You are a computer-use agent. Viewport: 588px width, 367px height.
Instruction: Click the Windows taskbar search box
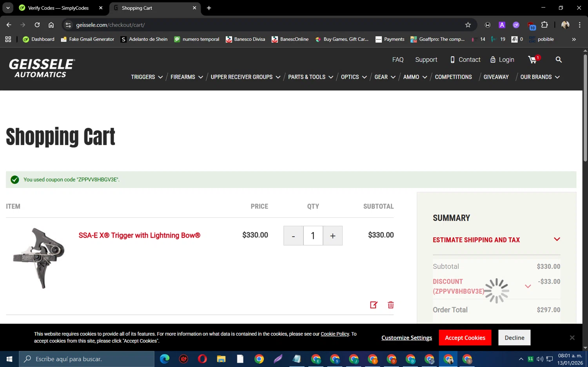tap(87, 359)
